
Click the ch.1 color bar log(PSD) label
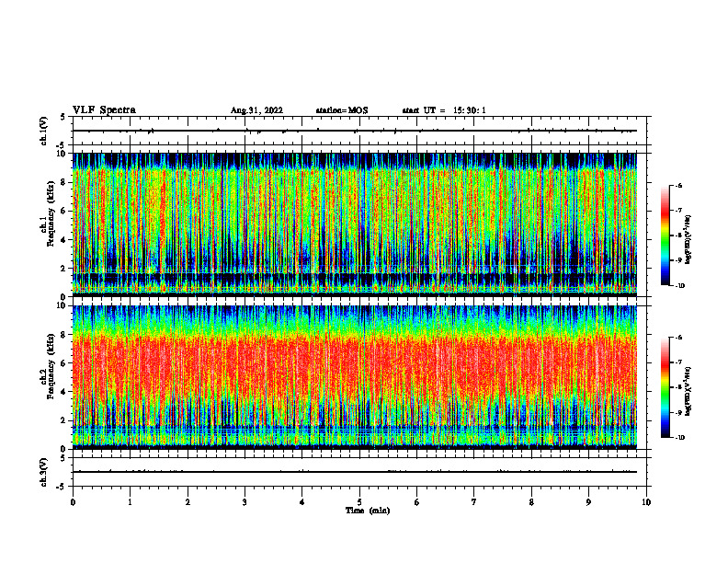pos(688,240)
